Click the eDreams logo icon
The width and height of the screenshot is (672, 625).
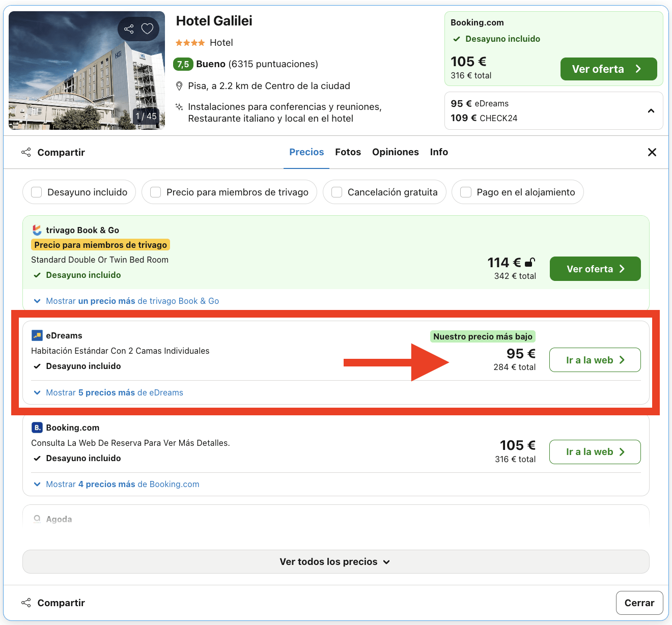tap(37, 335)
